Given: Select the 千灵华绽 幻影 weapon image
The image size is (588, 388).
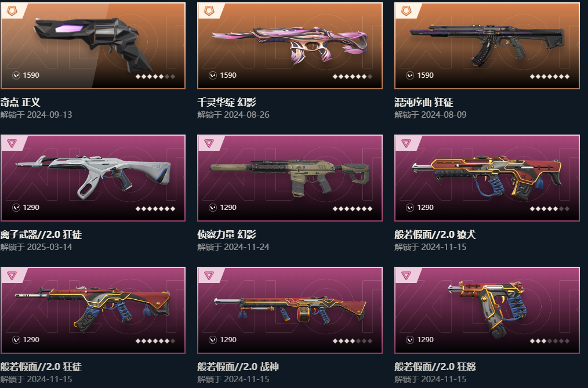Looking at the screenshot, I should point(290,44).
